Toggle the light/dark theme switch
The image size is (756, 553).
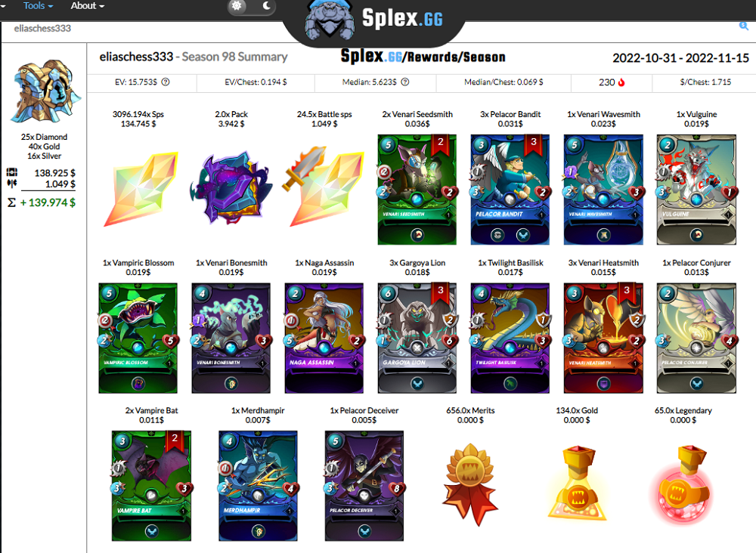251,6
